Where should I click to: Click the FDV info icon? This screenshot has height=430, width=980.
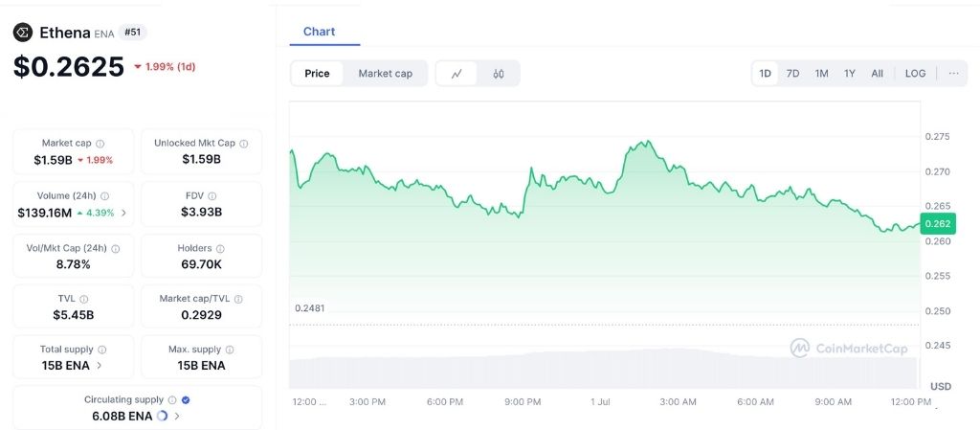[x=212, y=196]
